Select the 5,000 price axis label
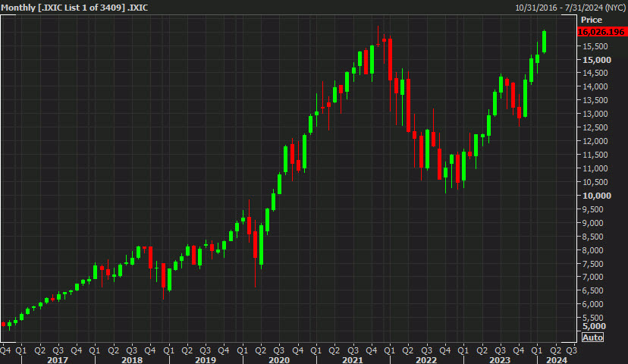628x364 pixels. click(594, 326)
